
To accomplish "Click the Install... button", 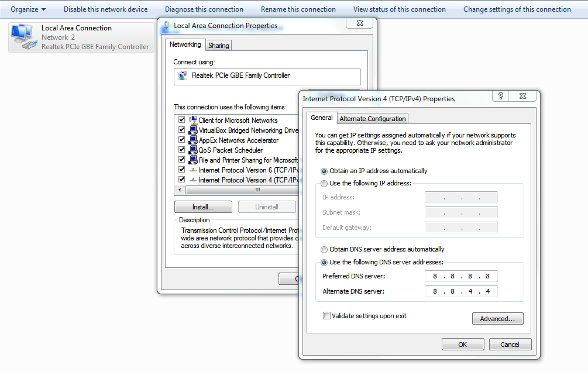I will coord(203,207).
